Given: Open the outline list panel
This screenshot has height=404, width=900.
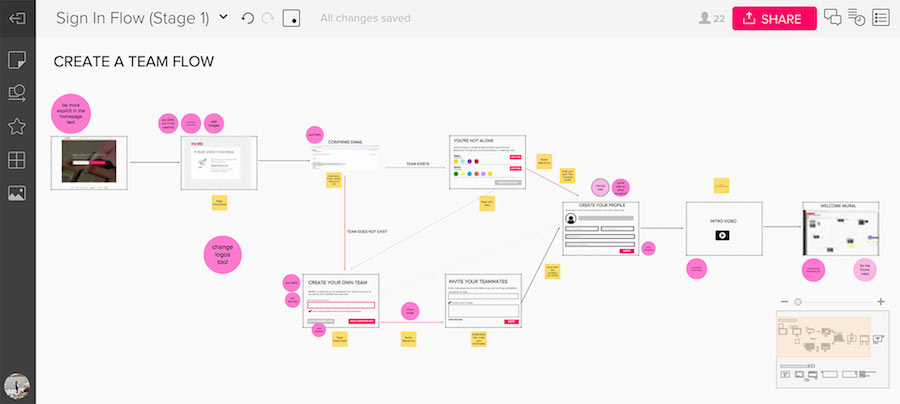Looking at the screenshot, I should point(881,17).
